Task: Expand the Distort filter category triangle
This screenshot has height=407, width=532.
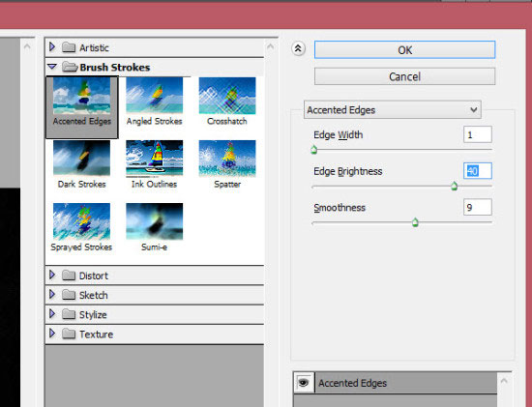Action: click(52, 275)
